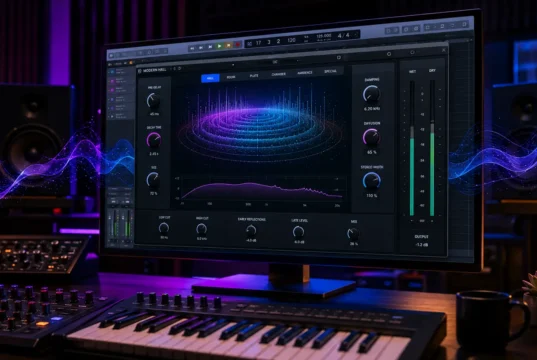Viewport: 537px width, 360px height.
Task: Click the Late Level knob
Action: click(298, 232)
